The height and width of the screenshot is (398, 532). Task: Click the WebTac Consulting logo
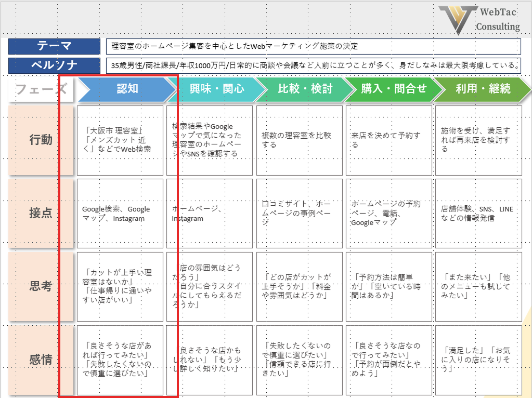[x=478, y=20]
